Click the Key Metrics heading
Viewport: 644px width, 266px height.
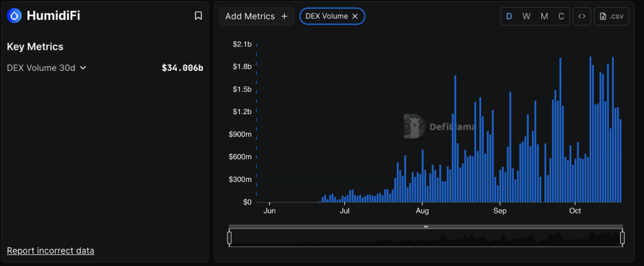click(x=35, y=47)
